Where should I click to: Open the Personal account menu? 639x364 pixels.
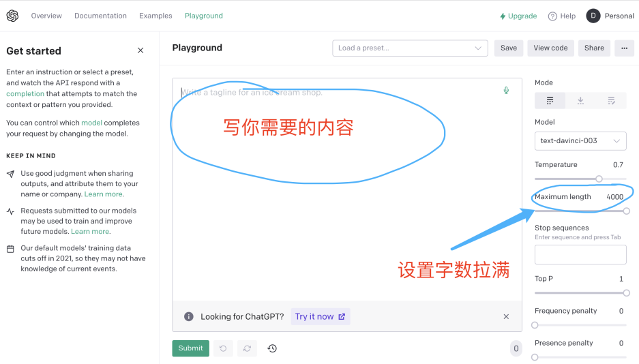click(x=610, y=16)
